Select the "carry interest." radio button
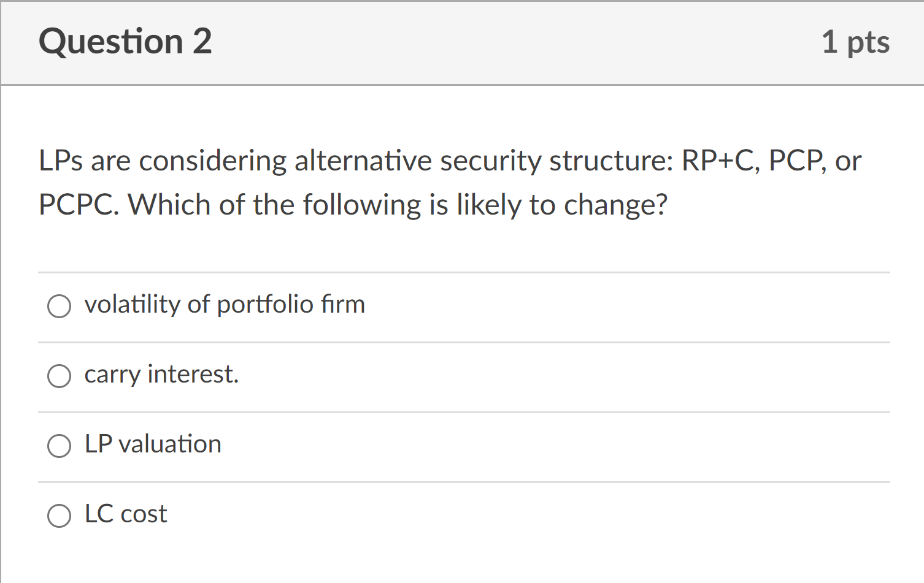Image resolution: width=924 pixels, height=583 pixels. 59,376
